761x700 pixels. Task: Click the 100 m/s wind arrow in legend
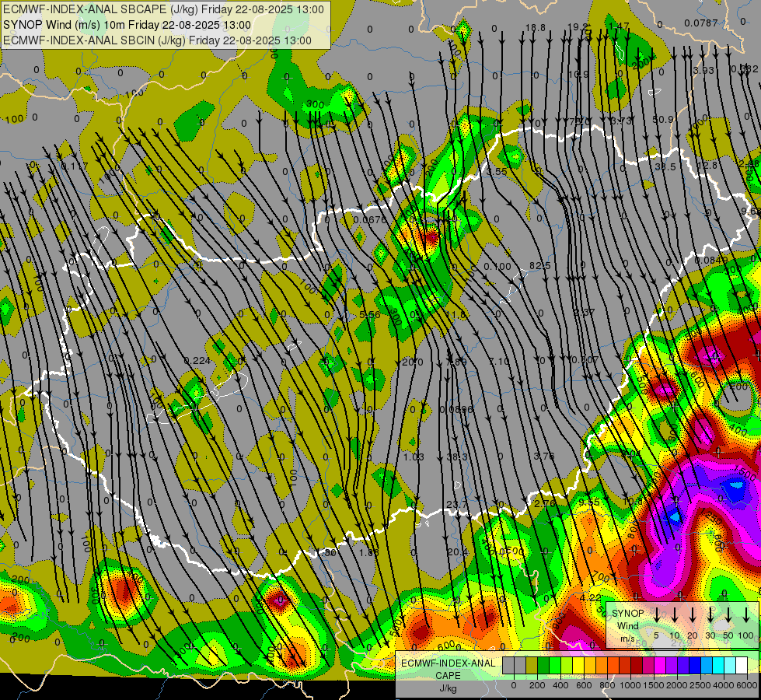[746, 614]
